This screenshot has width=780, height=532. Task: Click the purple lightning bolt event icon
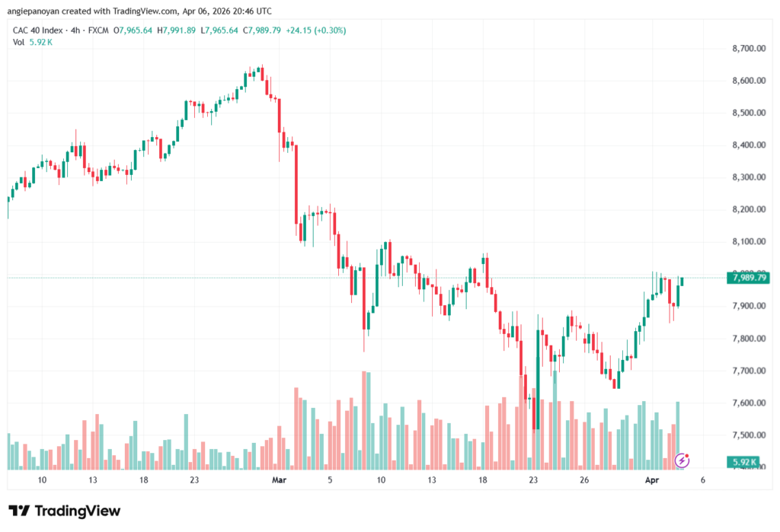pyautogui.click(x=682, y=460)
